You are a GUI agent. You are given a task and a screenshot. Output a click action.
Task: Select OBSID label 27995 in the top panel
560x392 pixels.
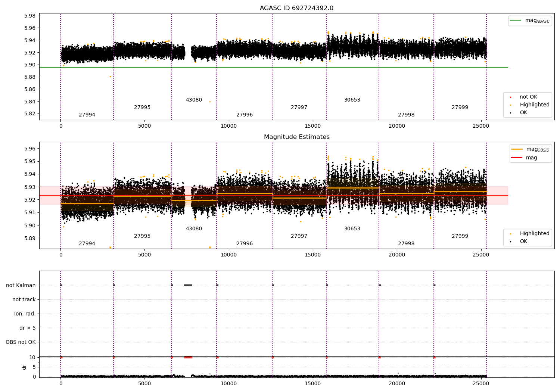pos(142,108)
